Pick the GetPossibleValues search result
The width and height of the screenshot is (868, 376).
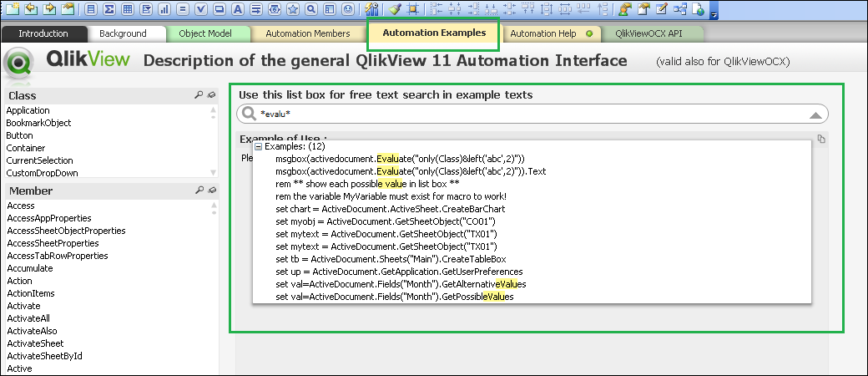click(395, 297)
